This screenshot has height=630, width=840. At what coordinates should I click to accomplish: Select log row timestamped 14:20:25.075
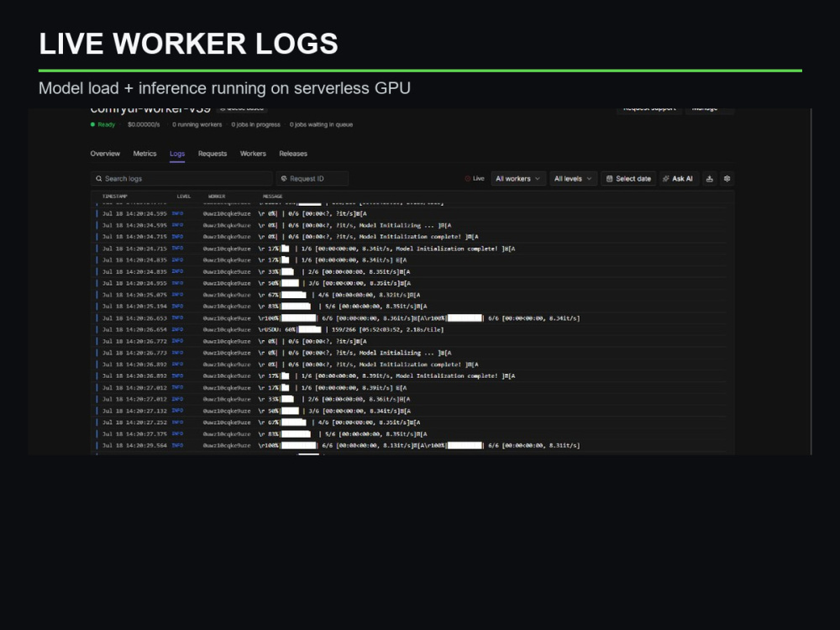[412, 295]
